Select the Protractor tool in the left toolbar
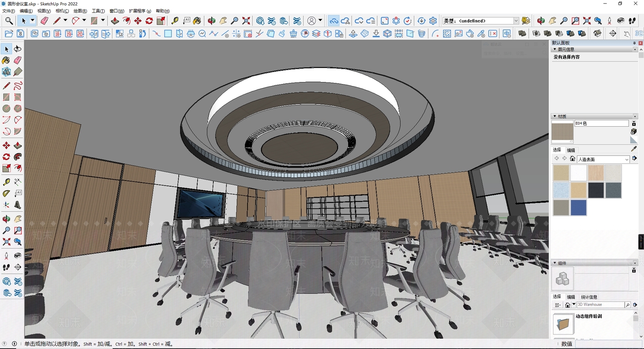Screen dimensions: 644x349 pyautogui.click(x=6, y=193)
